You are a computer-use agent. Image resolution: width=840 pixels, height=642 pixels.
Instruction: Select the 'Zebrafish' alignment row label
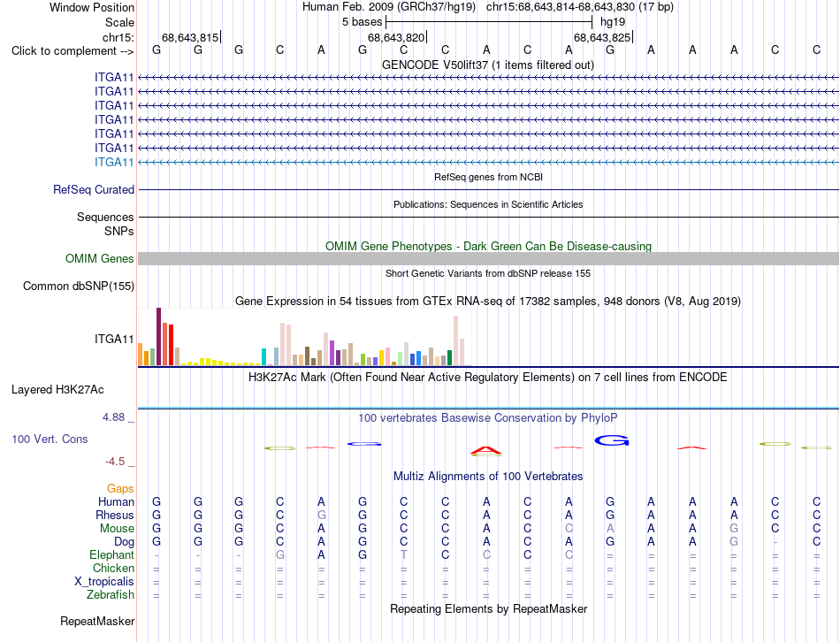click(x=111, y=595)
